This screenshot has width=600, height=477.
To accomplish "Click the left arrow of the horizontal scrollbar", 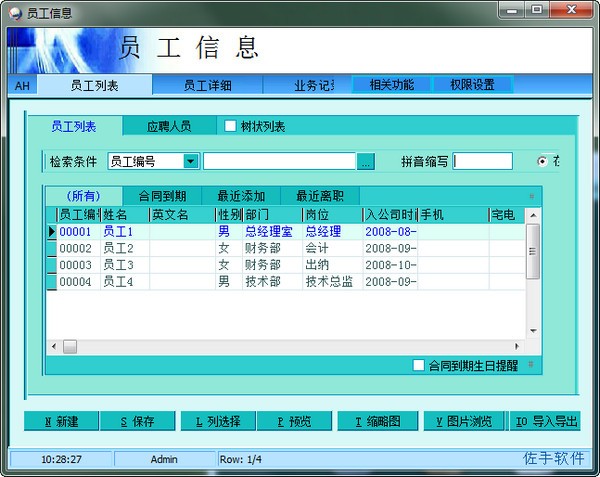I will coord(53,346).
